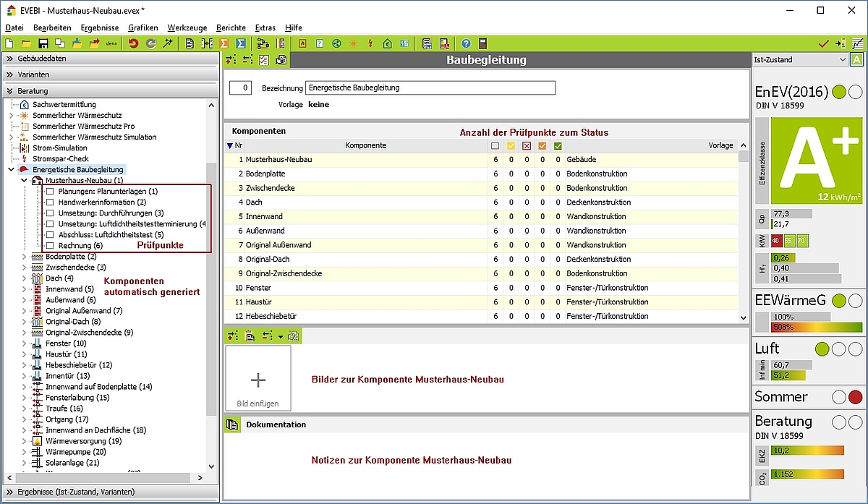Image resolution: width=868 pixels, height=504 pixels.
Task: Click the line chart icon at top right
Action: point(858,43)
